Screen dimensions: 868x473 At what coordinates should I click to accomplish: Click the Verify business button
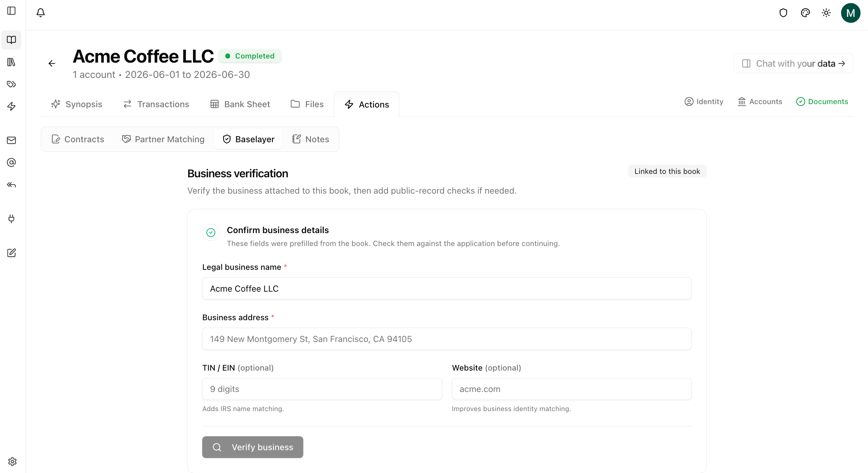253,447
